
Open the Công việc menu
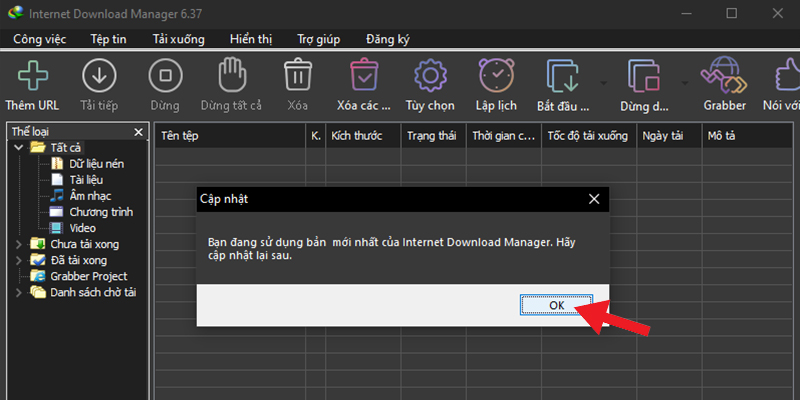tap(39, 39)
